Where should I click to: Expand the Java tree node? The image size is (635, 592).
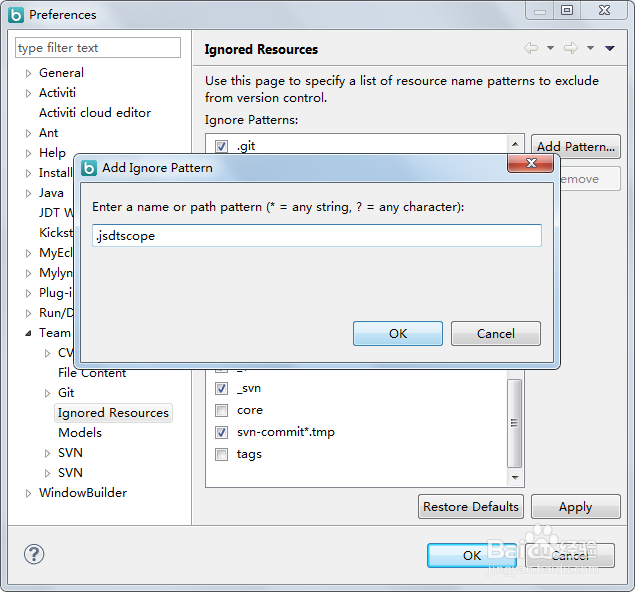coord(28,193)
